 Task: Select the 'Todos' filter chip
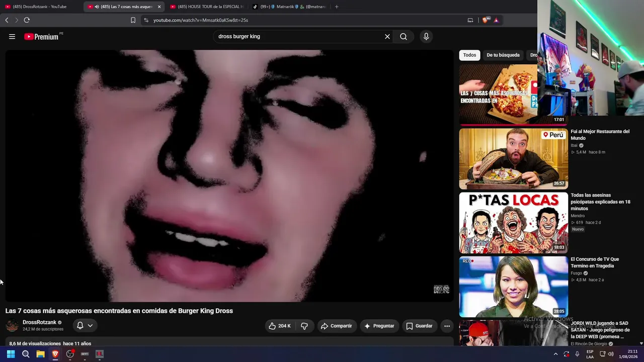[469, 55]
